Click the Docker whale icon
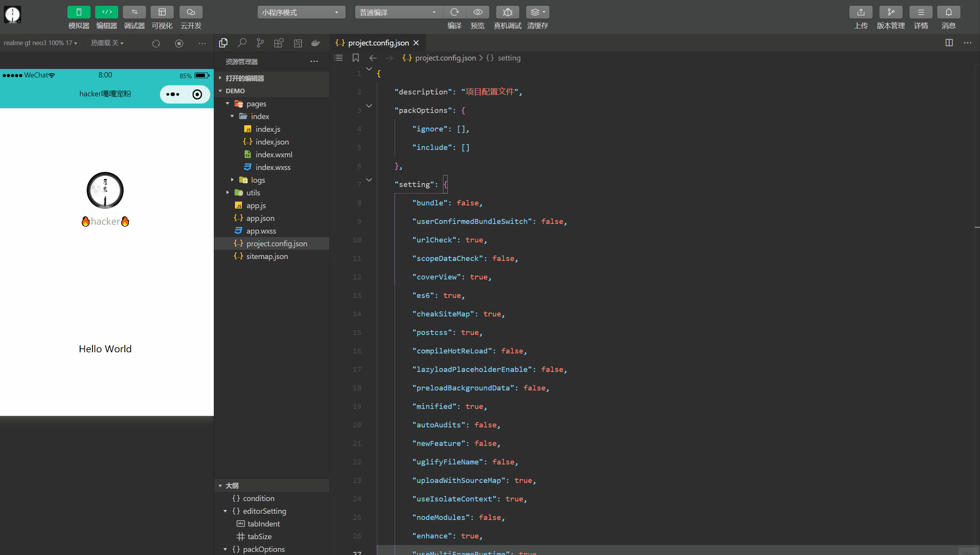The width and height of the screenshot is (980, 555). tap(316, 43)
